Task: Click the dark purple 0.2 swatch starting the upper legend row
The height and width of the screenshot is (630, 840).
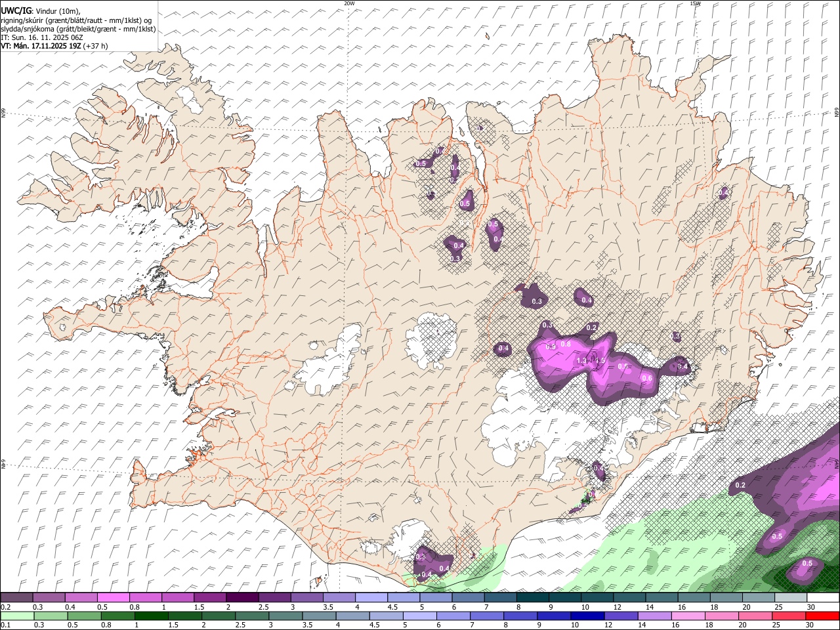Action: click(16, 598)
